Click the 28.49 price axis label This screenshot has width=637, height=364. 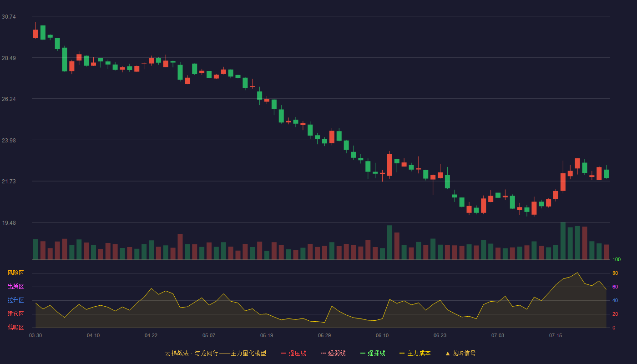(9, 58)
